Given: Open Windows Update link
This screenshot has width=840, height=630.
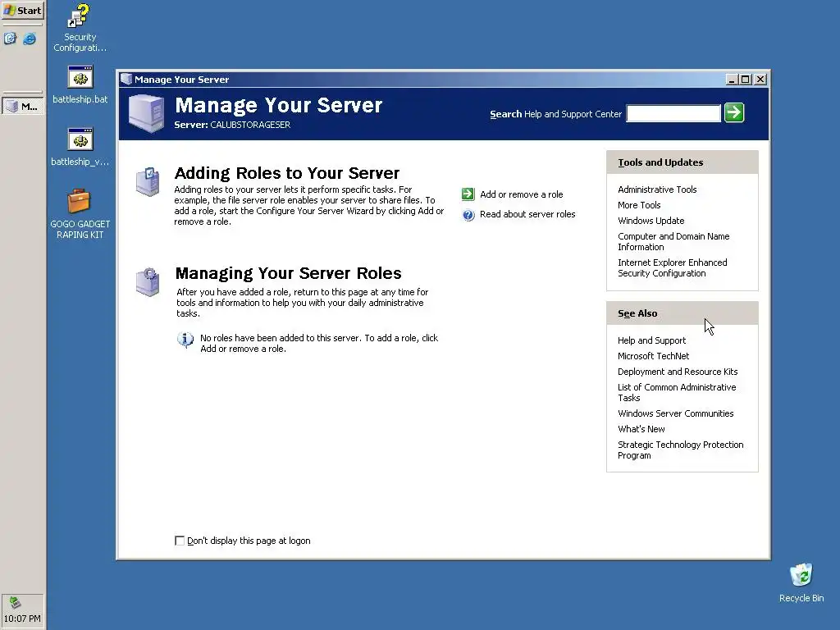Looking at the screenshot, I should pyautogui.click(x=651, y=221).
